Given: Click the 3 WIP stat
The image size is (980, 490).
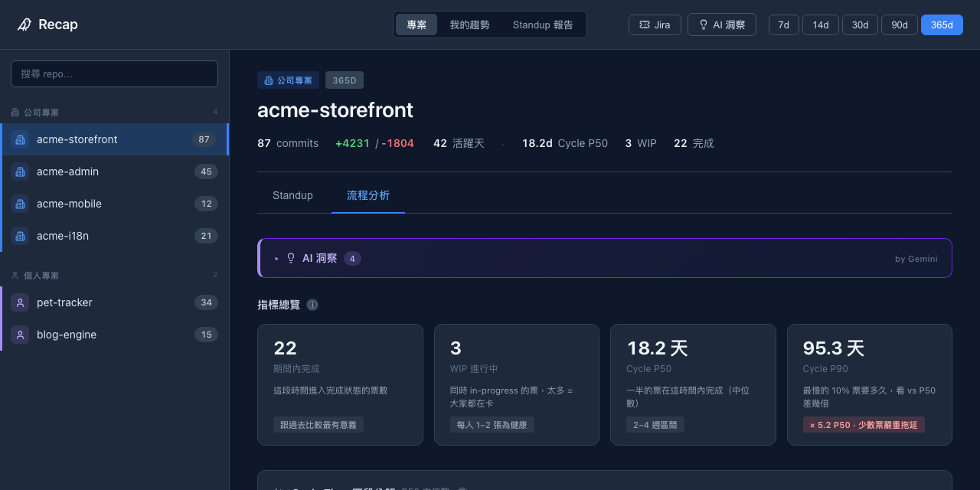Looking at the screenshot, I should pos(641,143).
